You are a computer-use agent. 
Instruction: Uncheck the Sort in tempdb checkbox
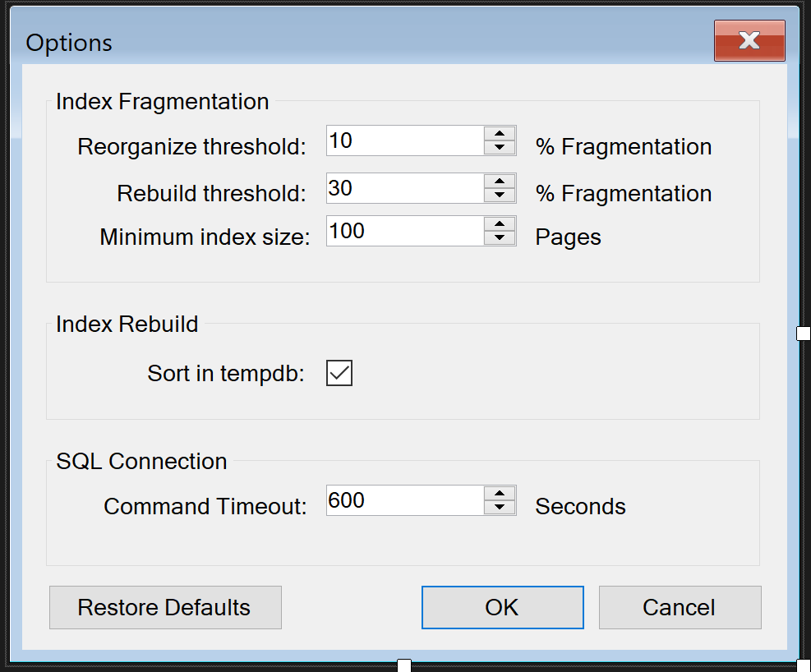(x=339, y=373)
